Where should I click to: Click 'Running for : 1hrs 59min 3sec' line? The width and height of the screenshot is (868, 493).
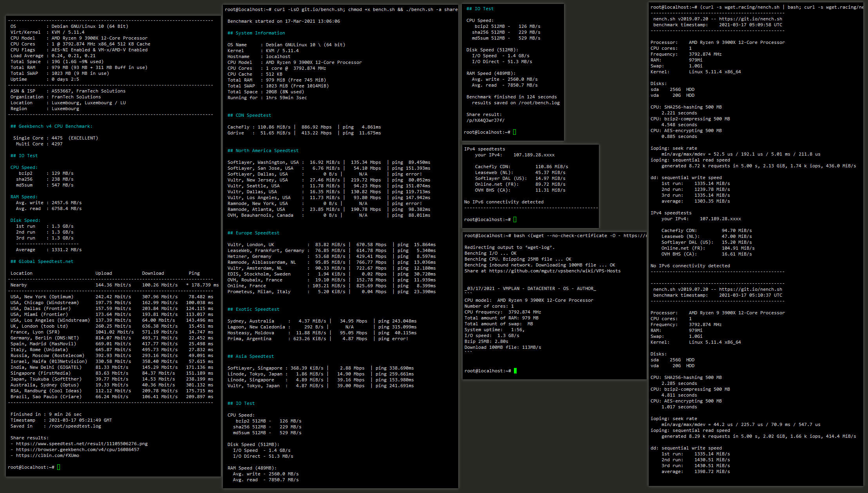[267, 98]
